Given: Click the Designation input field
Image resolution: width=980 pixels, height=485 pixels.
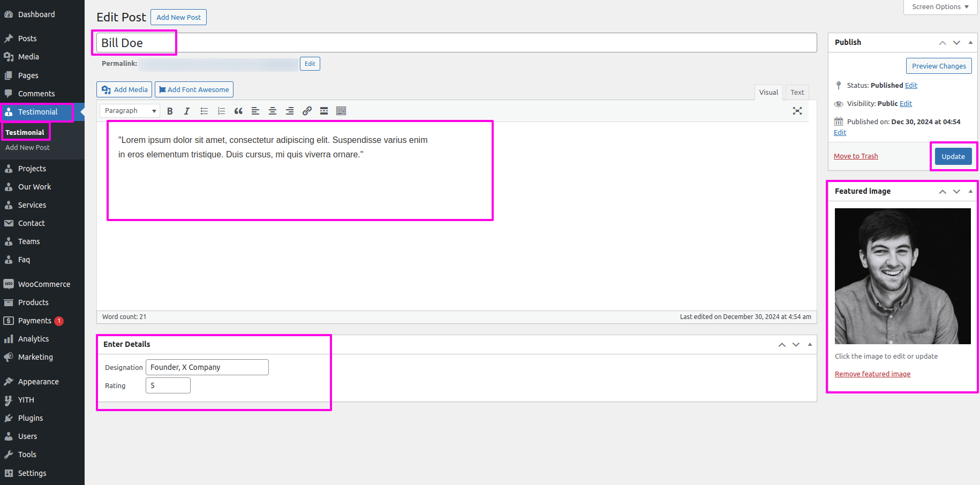Looking at the screenshot, I should (207, 367).
